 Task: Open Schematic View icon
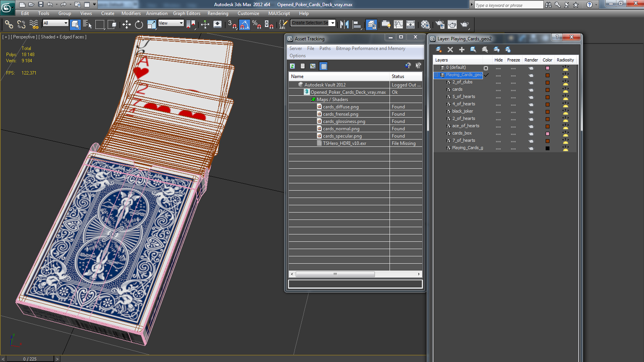click(x=411, y=24)
